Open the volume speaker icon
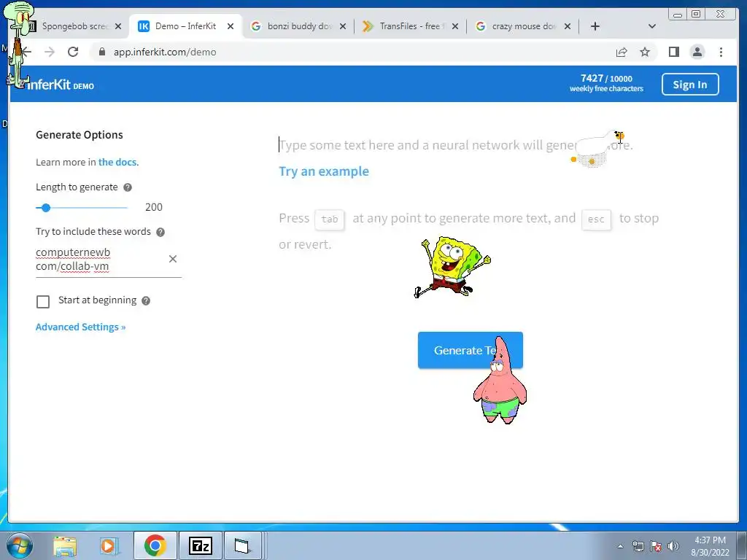The width and height of the screenshot is (747, 560). click(673, 546)
